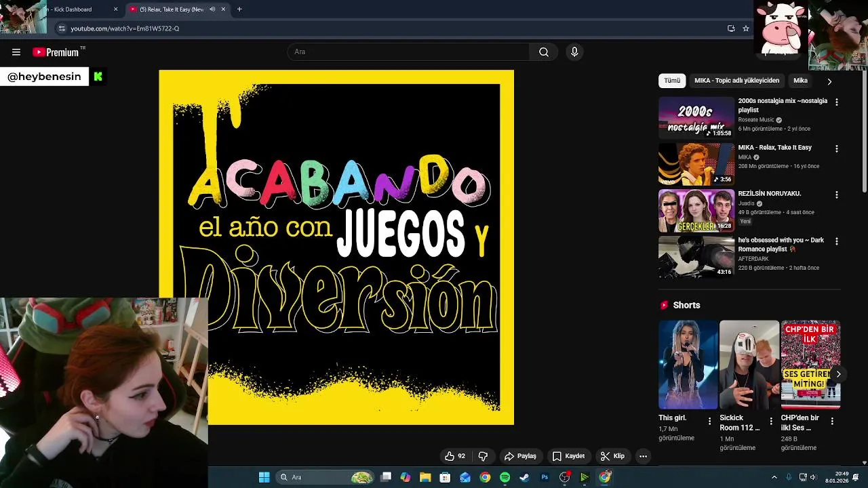868x488 pixels.
Task: Close the Relax, Take It Easy tab
Action: tap(223, 9)
